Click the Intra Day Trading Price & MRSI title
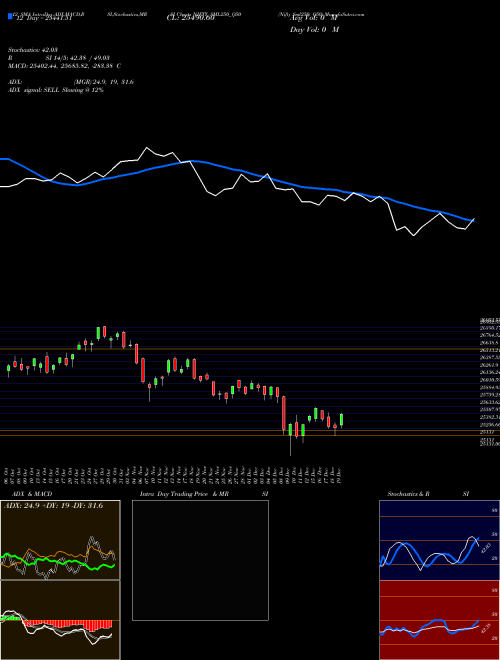This screenshot has height=660, width=500. point(204,494)
